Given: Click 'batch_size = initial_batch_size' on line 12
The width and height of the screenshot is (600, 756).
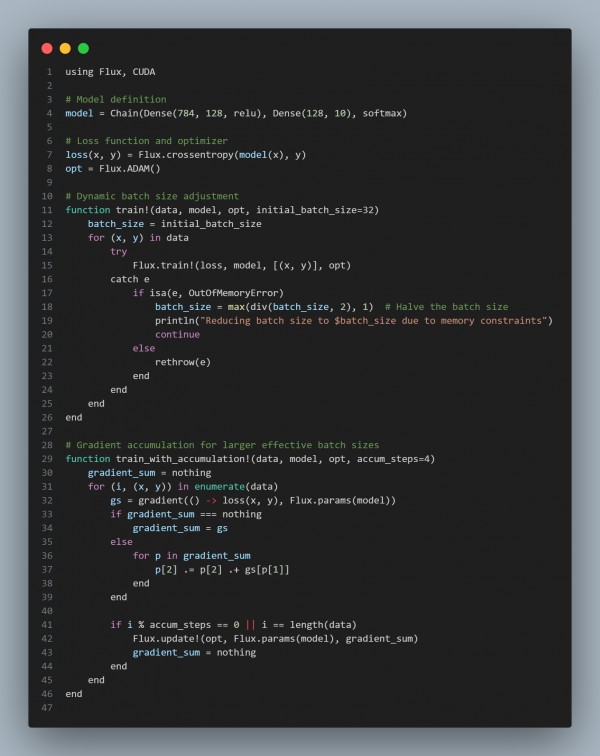Looking at the screenshot, I should (175, 224).
